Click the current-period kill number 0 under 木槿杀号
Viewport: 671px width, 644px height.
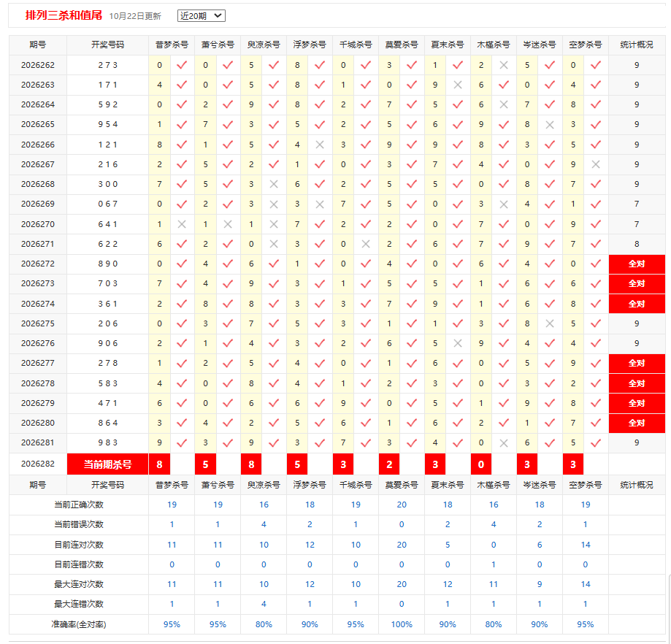point(481,464)
